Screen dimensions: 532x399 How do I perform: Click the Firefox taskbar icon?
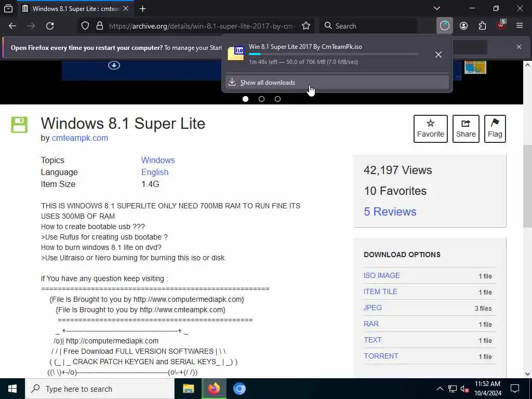click(214, 389)
